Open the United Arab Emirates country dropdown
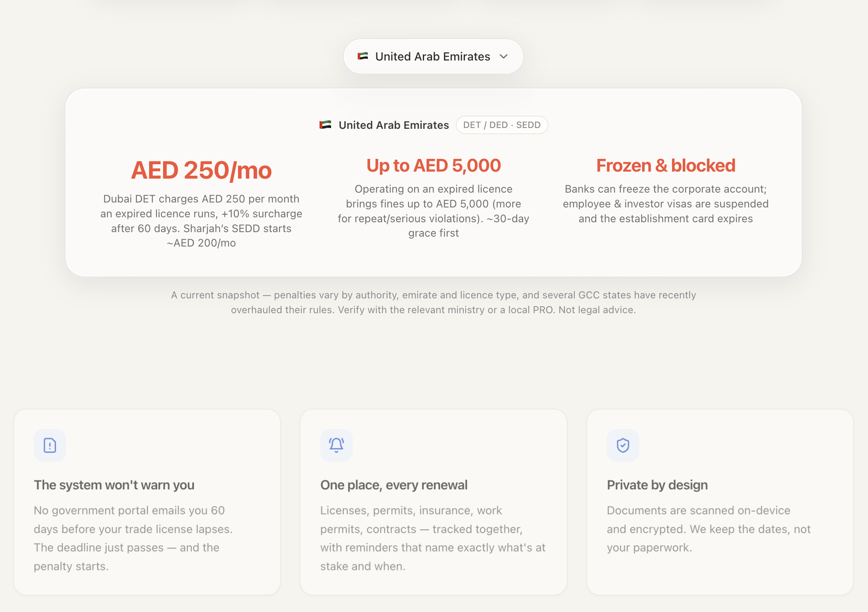The width and height of the screenshot is (868, 612). [x=433, y=56]
